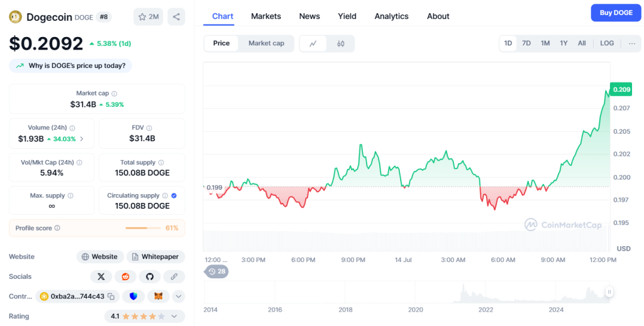Toggle the LOG scale option

[607, 43]
